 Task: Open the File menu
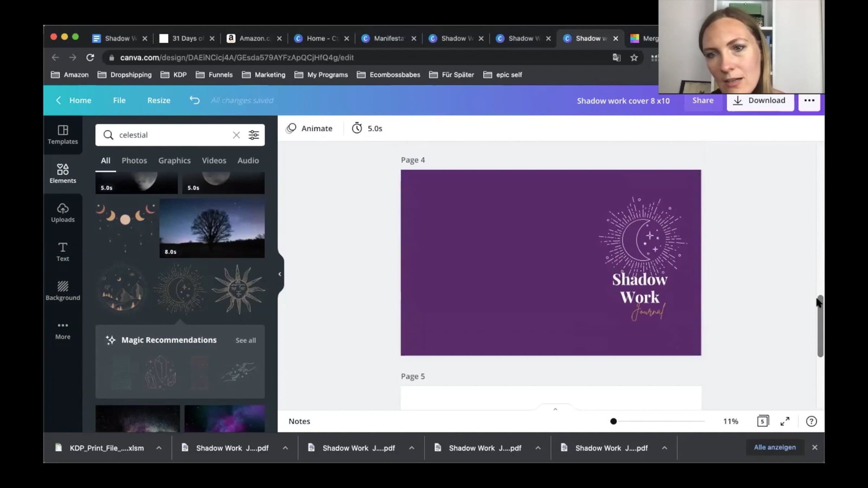(119, 100)
